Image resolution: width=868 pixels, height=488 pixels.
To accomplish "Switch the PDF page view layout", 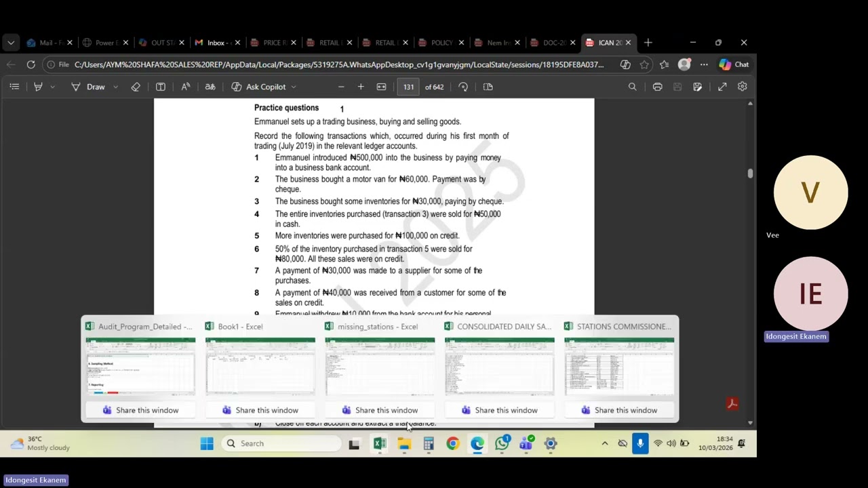I will (x=488, y=87).
